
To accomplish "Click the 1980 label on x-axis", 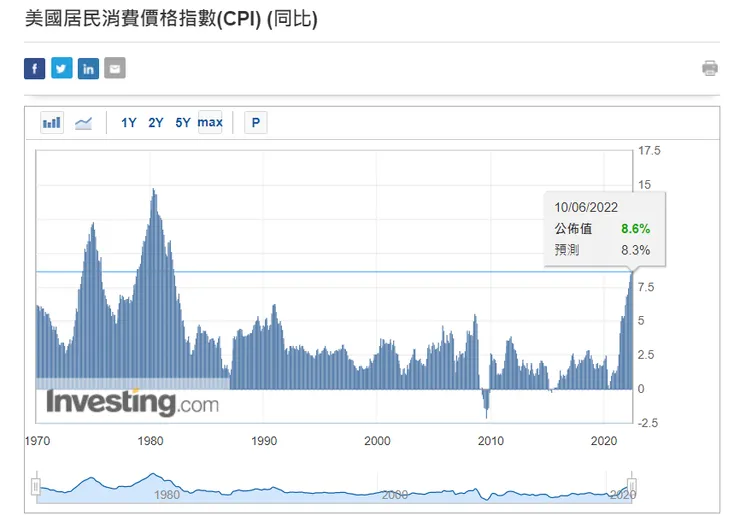I will (x=150, y=441).
